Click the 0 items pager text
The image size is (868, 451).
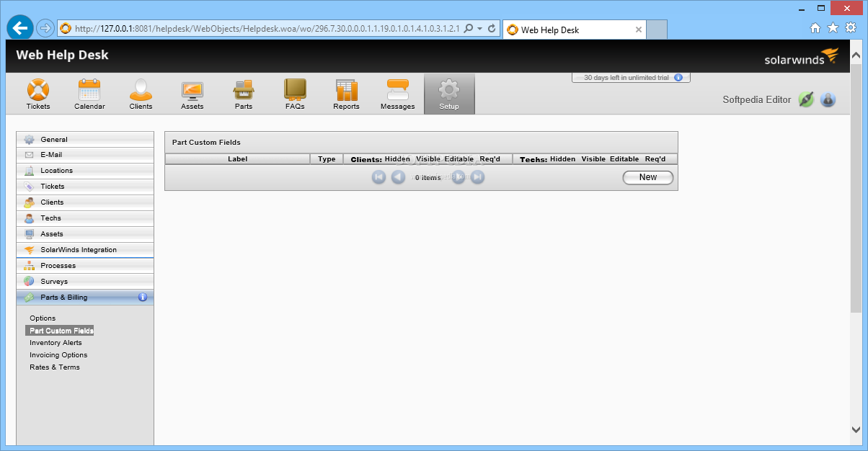[428, 178]
